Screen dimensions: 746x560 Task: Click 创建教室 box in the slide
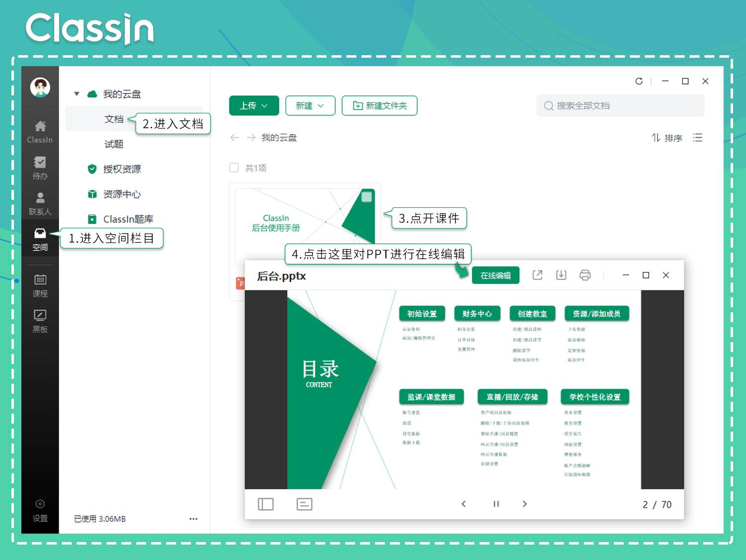532,314
